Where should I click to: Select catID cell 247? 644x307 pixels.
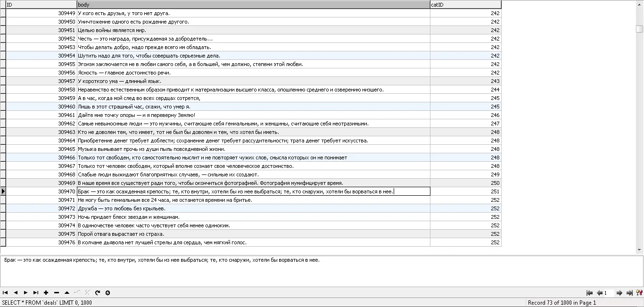466,124
